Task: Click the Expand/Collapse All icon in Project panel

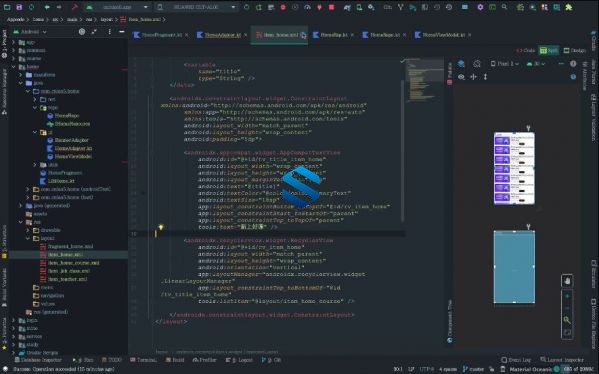Action: pyautogui.click(x=94, y=32)
